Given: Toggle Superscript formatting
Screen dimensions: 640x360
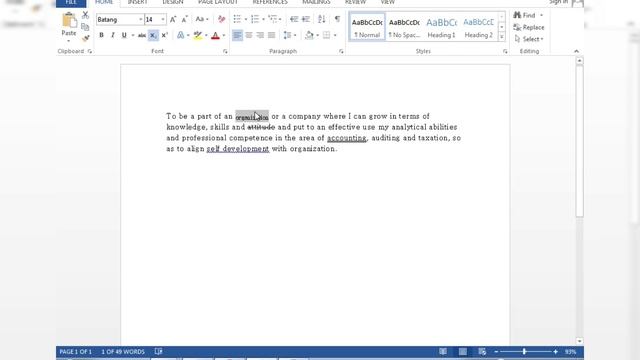Looking at the screenshot, I should (x=164, y=36).
